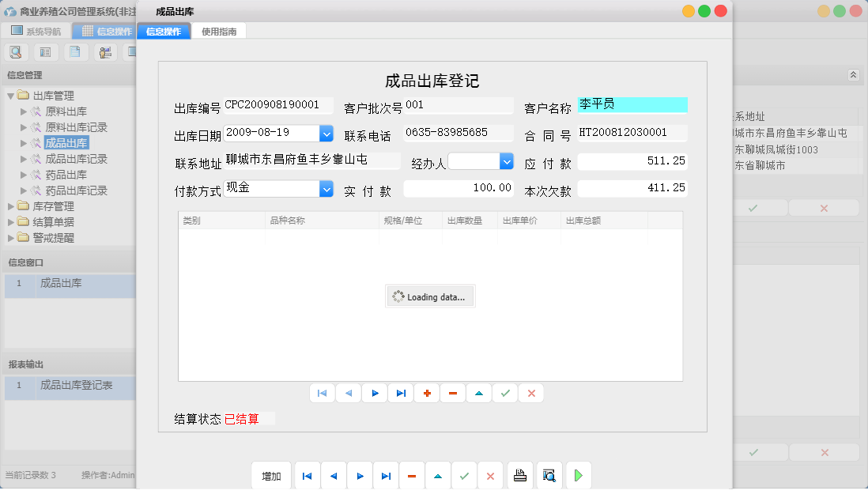Select the print icon in the bottom toolbar
Screen dimensions: 868x494
tap(520, 475)
